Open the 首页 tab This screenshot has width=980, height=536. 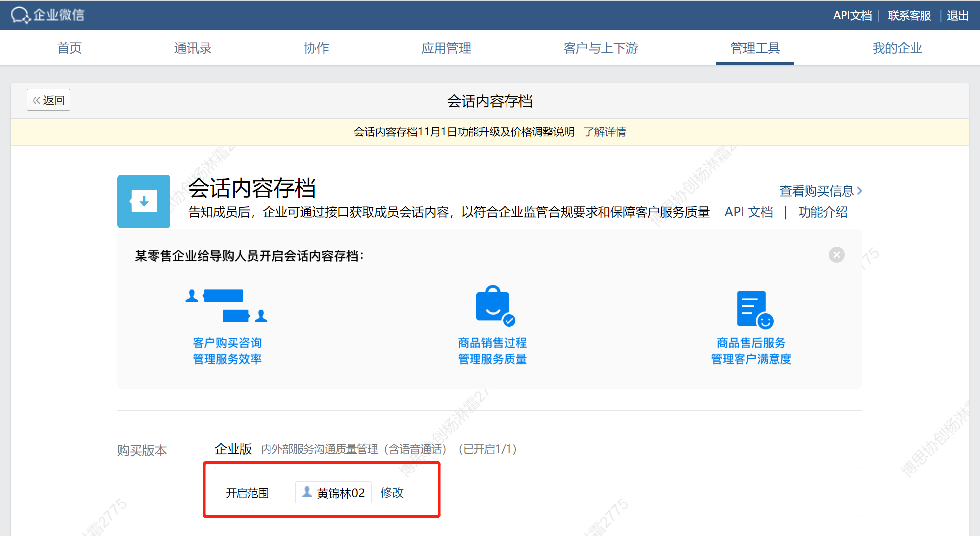point(69,48)
